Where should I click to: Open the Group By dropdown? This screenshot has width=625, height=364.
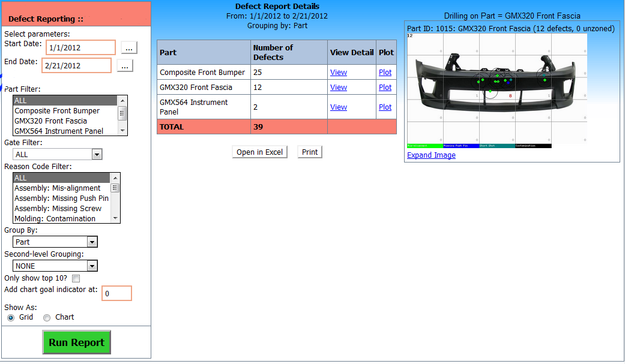coord(92,242)
